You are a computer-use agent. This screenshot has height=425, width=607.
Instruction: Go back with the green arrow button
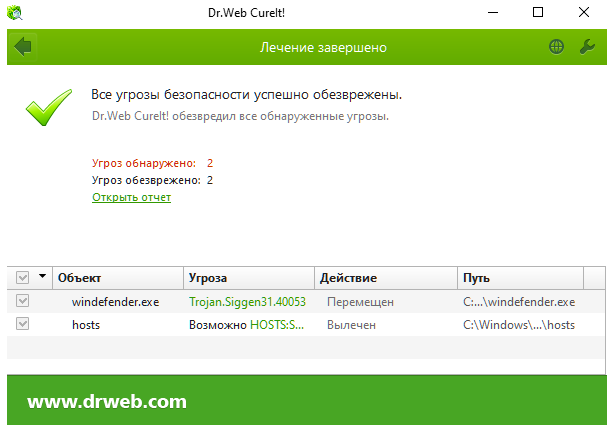22,47
